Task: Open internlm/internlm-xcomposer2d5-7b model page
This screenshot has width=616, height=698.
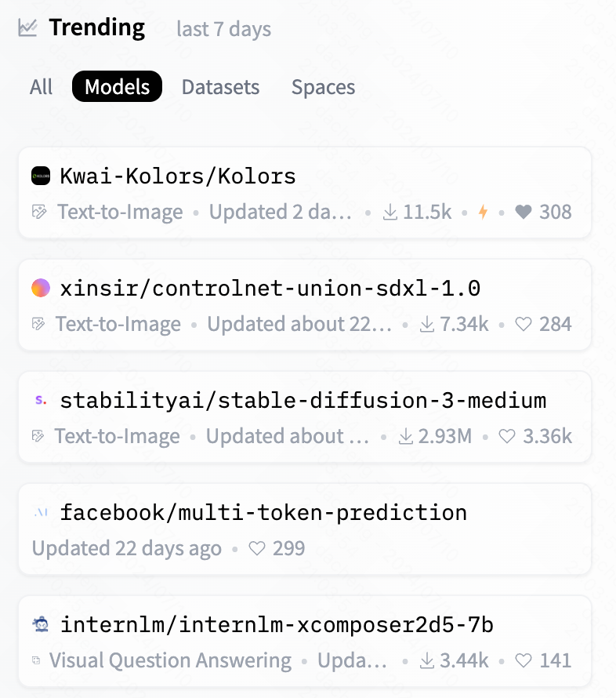Action: coord(277,625)
